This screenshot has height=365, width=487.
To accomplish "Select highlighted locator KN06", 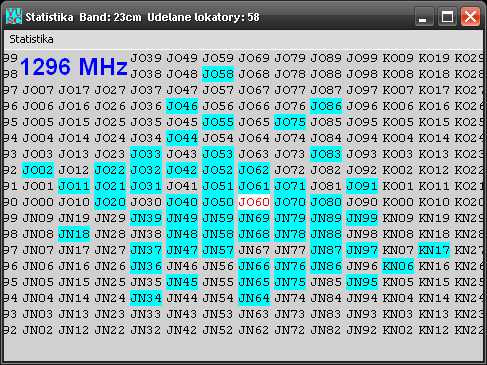I will [398, 266].
